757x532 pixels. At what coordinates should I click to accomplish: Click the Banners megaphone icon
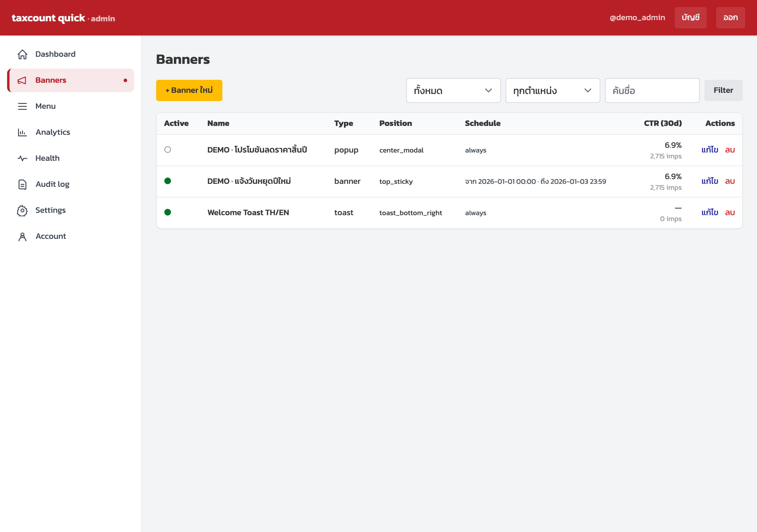coord(22,80)
